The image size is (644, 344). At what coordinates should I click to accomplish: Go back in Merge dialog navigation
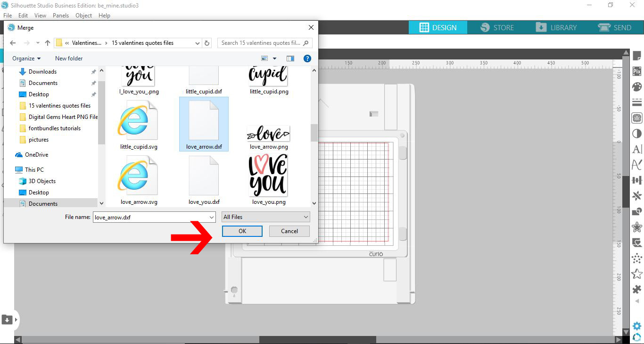(x=13, y=43)
